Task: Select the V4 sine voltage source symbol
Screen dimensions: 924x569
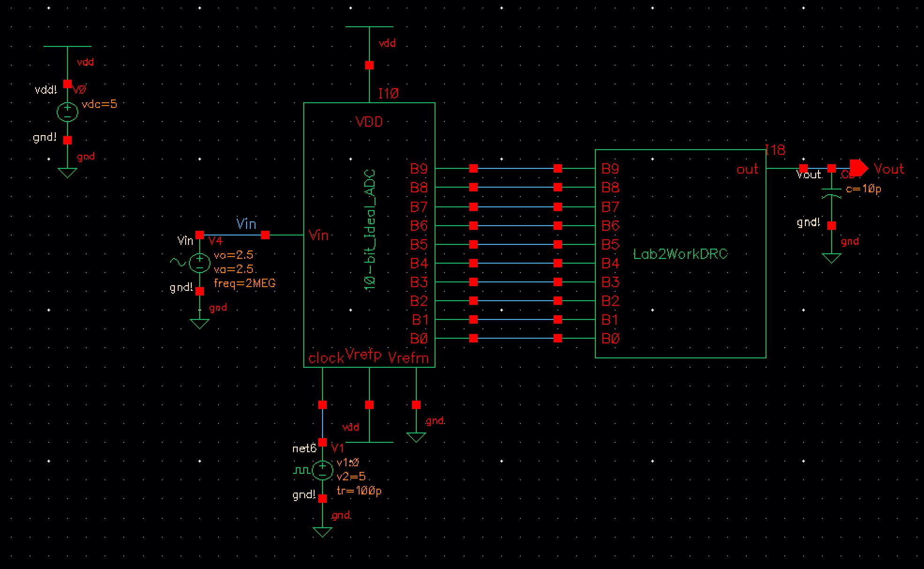Action: click(199, 263)
